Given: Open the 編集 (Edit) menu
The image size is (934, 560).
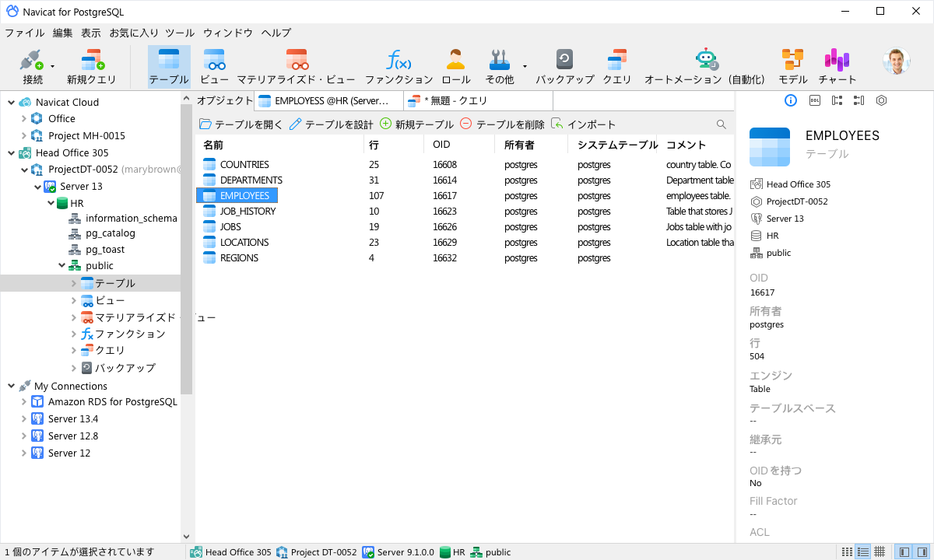Looking at the screenshot, I should (x=63, y=33).
